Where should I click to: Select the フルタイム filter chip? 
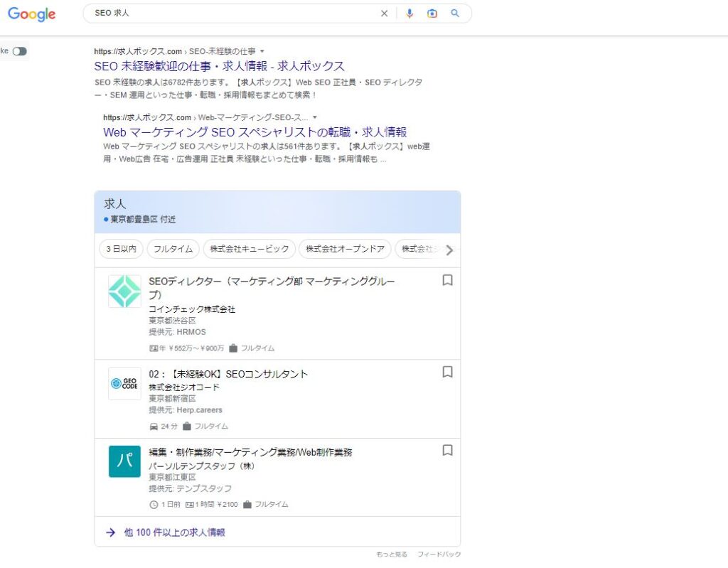click(173, 249)
